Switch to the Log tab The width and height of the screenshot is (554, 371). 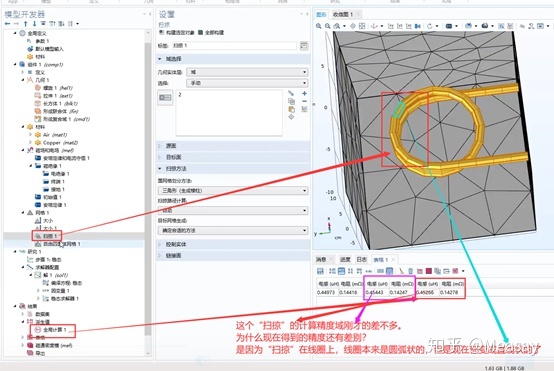[362, 260]
